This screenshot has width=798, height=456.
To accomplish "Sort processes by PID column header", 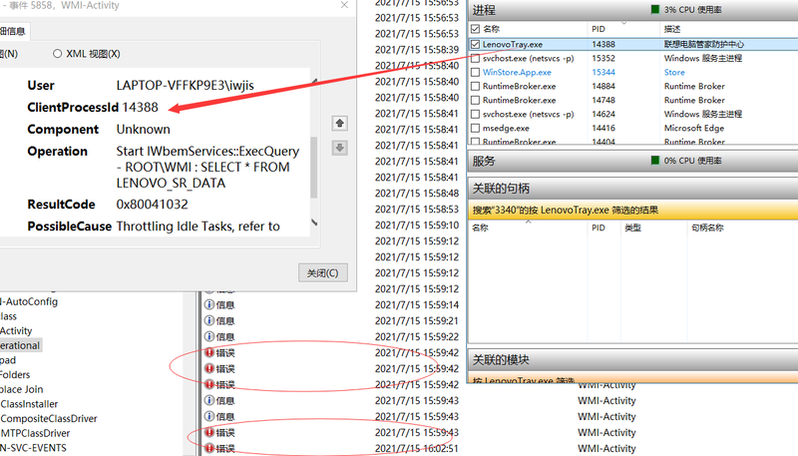I will point(597,30).
